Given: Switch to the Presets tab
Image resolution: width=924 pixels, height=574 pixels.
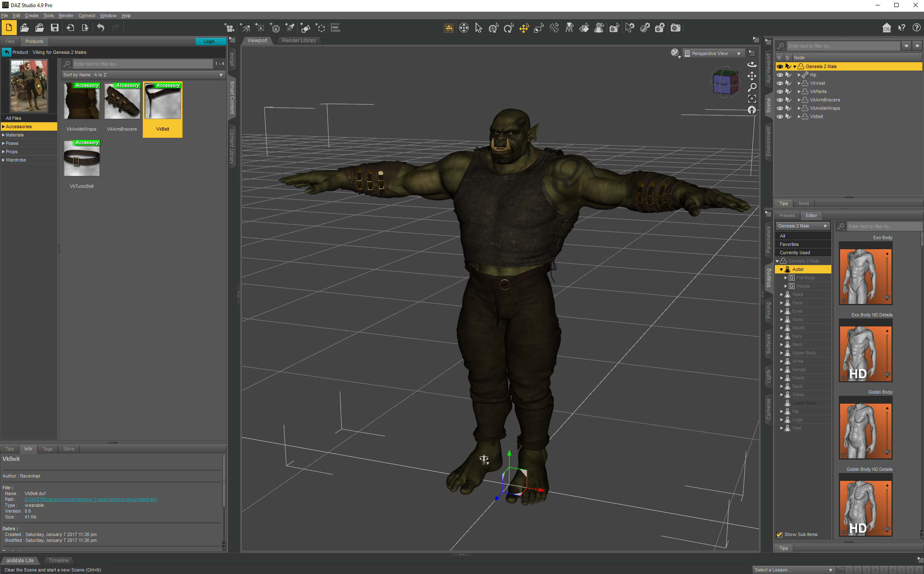Looking at the screenshot, I should 787,215.
